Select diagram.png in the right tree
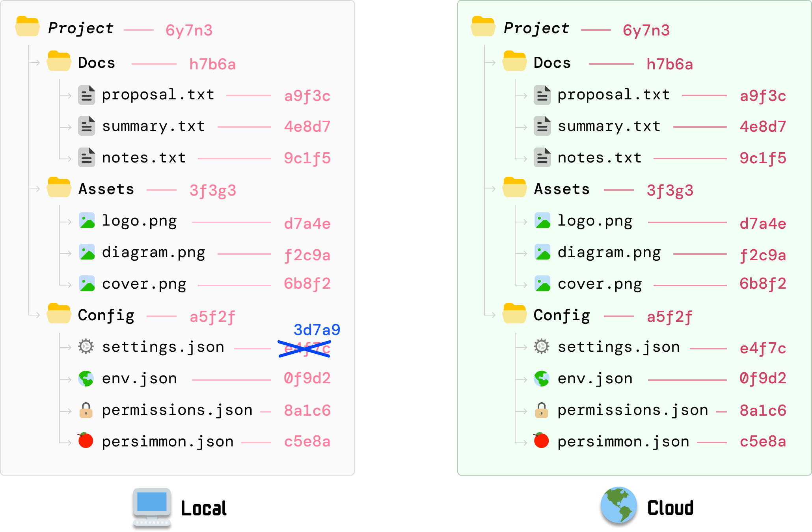This screenshot has width=812, height=532. [x=609, y=253]
